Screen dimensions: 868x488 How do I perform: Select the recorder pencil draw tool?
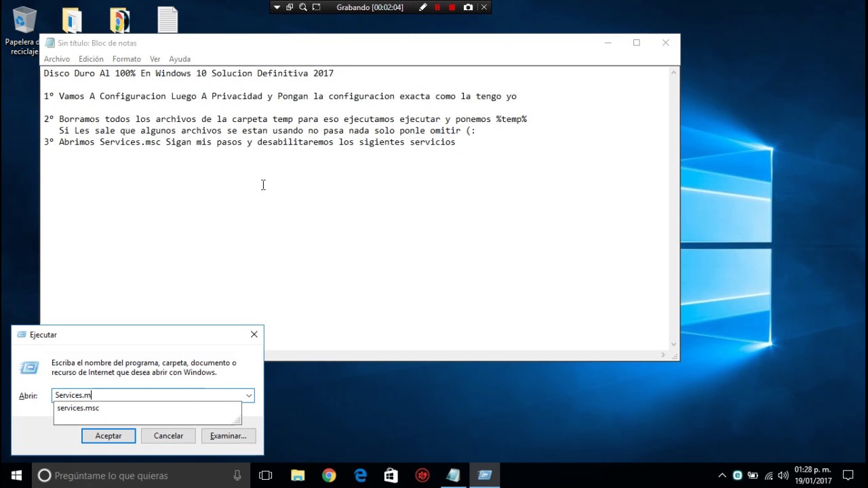click(423, 7)
